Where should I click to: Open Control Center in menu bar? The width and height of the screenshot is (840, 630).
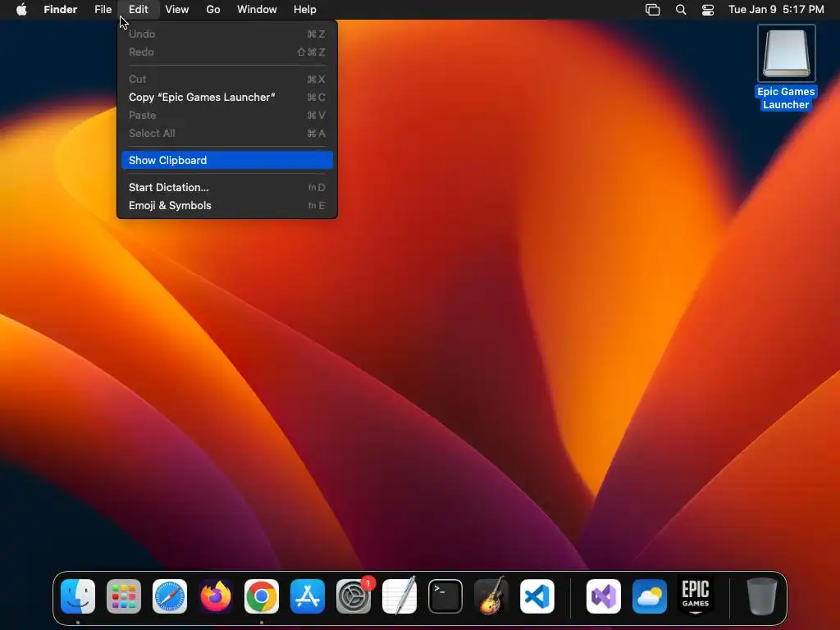(708, 10)
